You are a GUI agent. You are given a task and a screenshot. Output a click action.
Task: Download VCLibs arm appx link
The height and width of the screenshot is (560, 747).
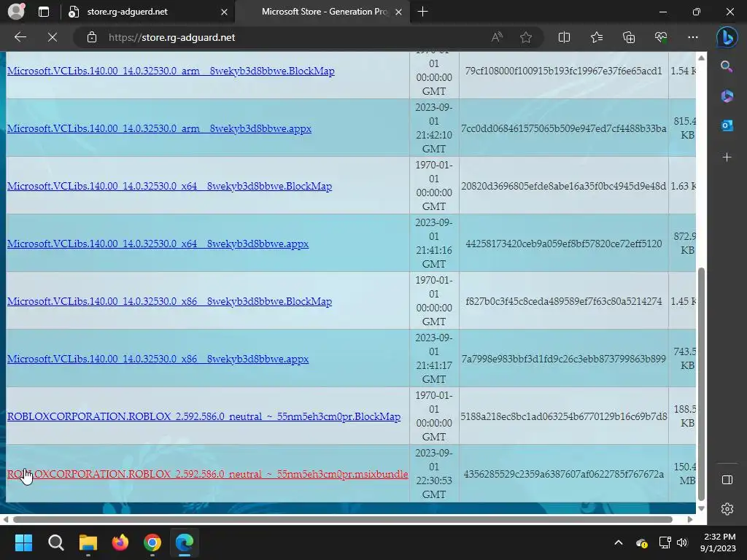(159, 128)
